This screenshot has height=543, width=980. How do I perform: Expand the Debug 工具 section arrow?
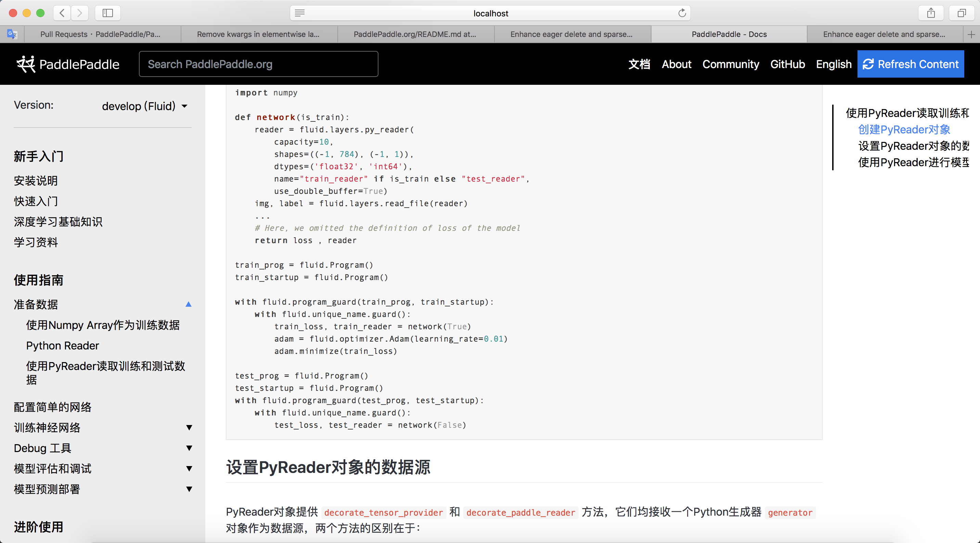(x=189, y=448)
